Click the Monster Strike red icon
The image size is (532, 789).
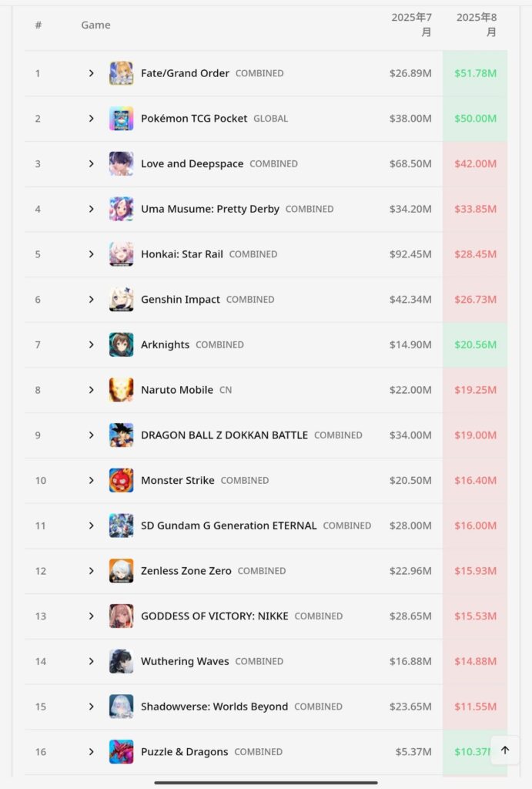point(121,481)
